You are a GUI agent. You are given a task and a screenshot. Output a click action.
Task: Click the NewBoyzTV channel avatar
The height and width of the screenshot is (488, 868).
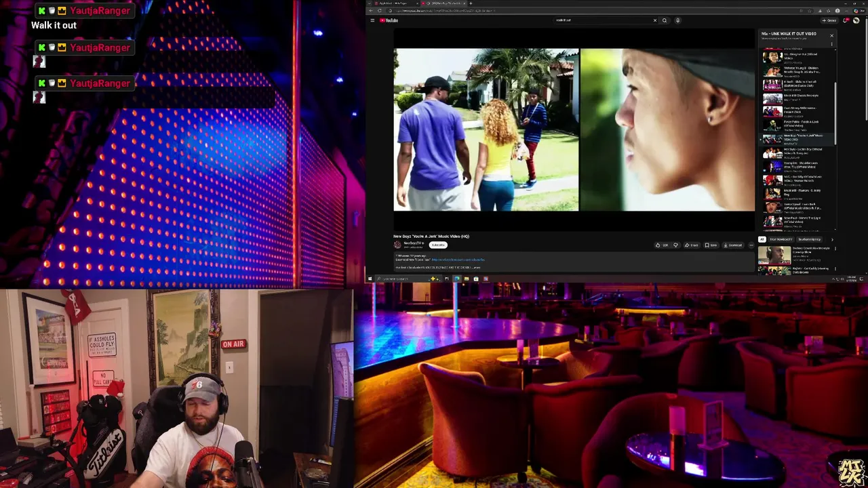coord(397,245)
